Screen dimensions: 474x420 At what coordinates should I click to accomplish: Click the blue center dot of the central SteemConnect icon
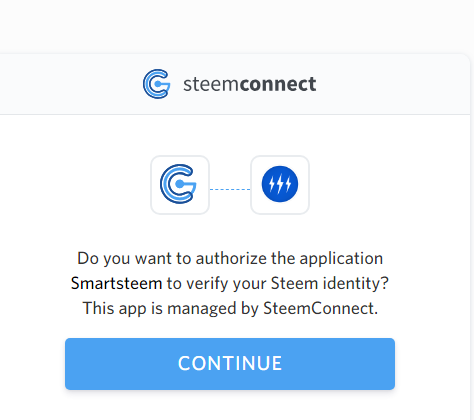(180, 184)
